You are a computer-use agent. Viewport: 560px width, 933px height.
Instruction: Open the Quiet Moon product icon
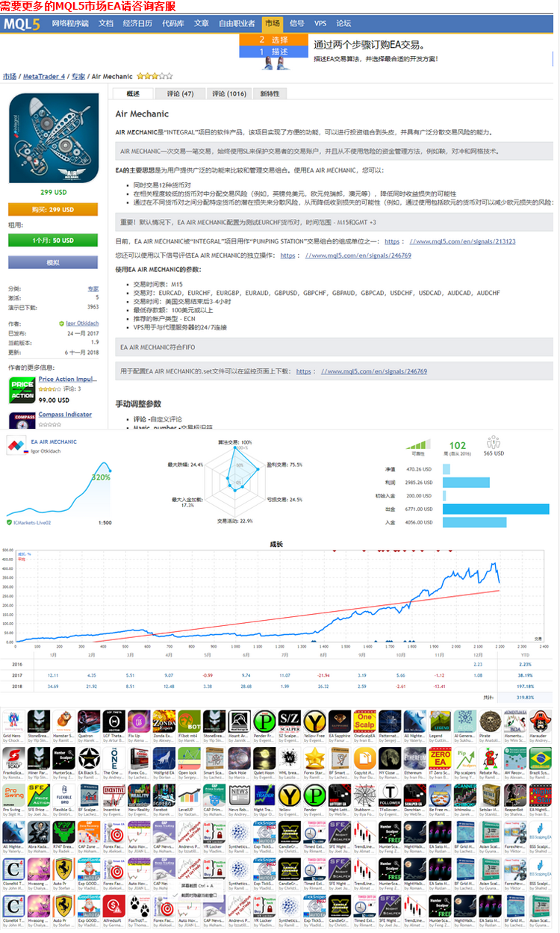(x=264, y=757)
